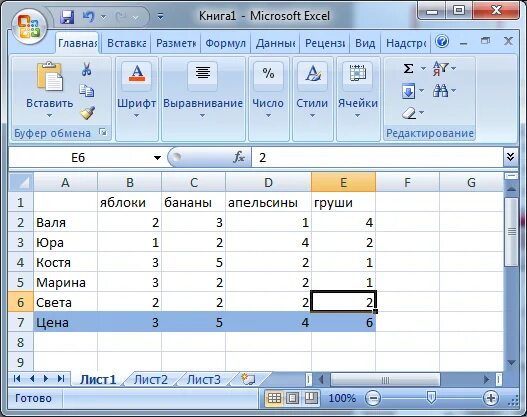Select the cell with name Марина
Viewport: 527px width, 417px height.
(66, 282)
